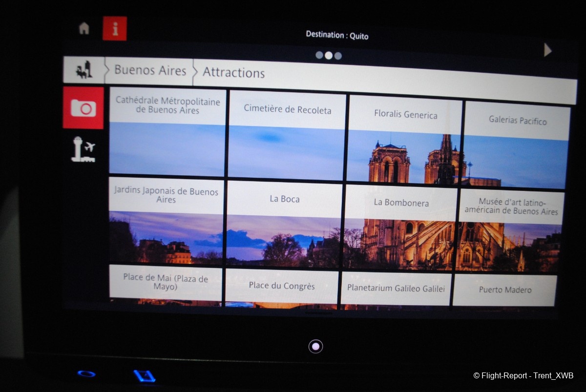Select the middle page indicator dot
This screenshot has height=392, width=586.
[329, 55]
